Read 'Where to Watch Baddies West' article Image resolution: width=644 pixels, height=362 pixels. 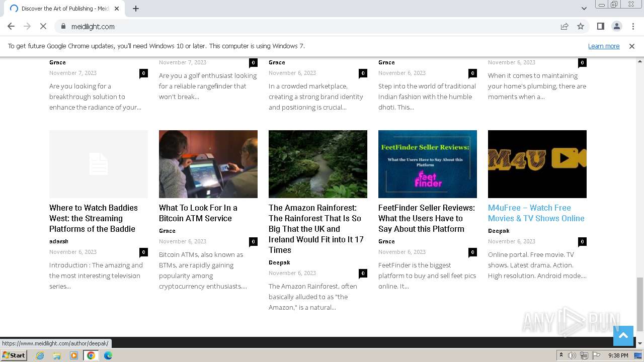[x=94, y=218]
